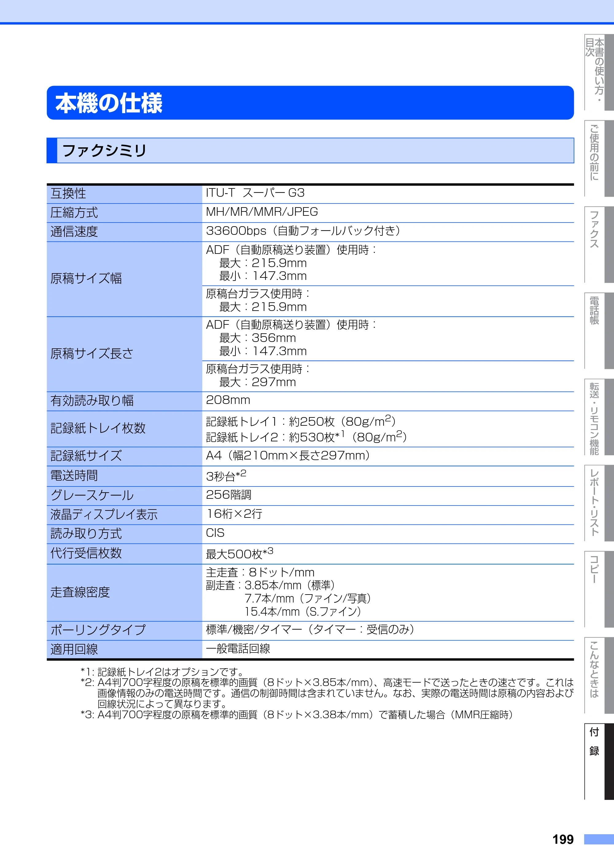Select the value MH/MR/MMR/JPEG
Screen dimensions: 614x868
tap(262, 212)
